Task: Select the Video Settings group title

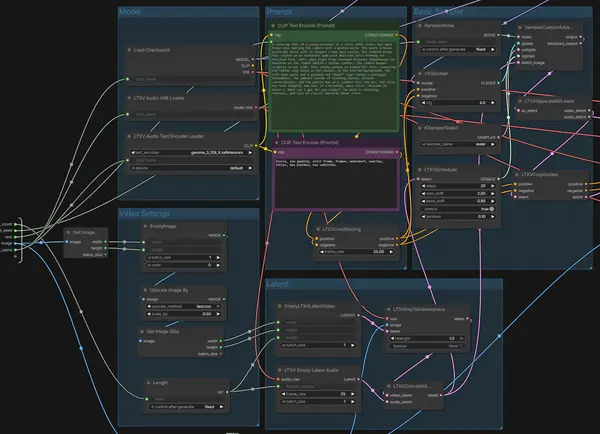Action: 144,214
